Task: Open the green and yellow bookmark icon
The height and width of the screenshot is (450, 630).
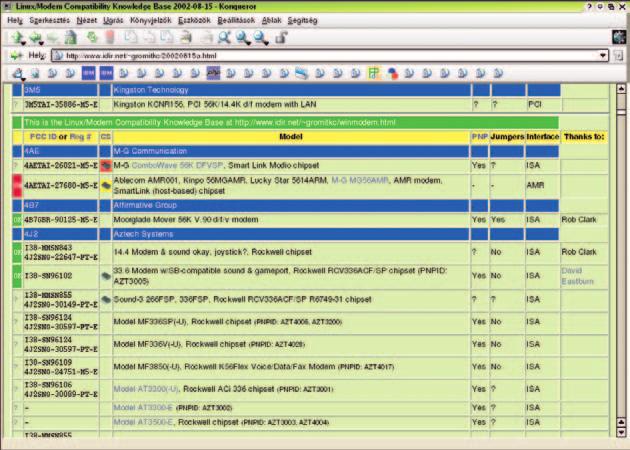Action: pos(373,73)
